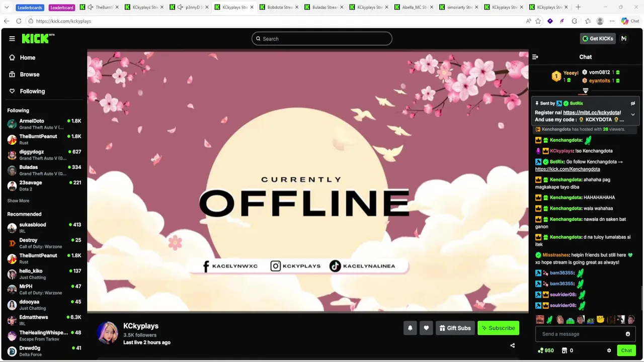The image size is (644, 362).
Task: Enable notifications with the bell icon
Action: [410, 328]
